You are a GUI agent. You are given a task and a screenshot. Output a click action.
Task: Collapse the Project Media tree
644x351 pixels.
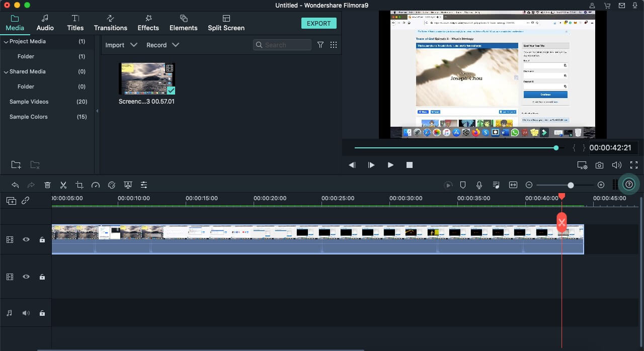[6, 42]
